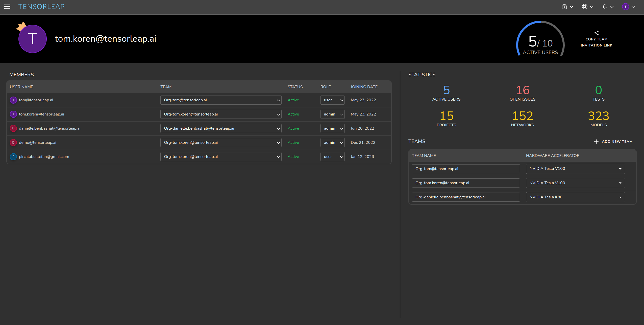The image size is (644, 325).
Task: Click the user avatar in the top bar
Action: (x=625, y=7)
